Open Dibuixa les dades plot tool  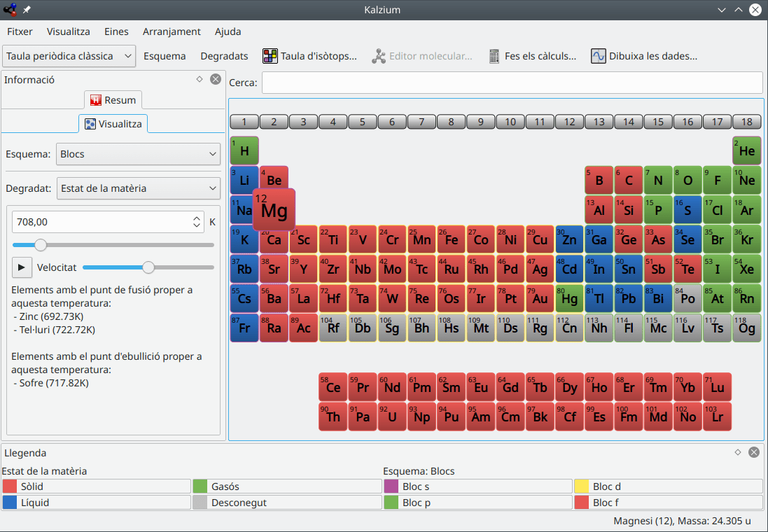coord(643,56)
